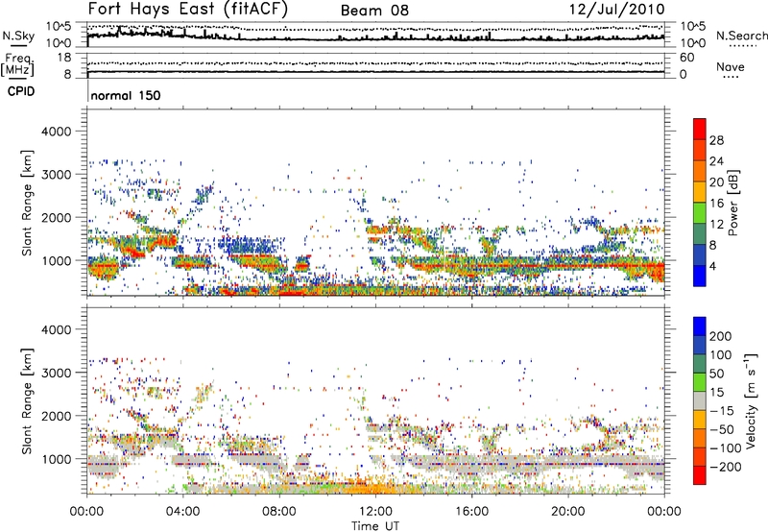The width and height of the screenshot is (768, 532).
Task: Click the 'Beam 08' label
Action: pyautogui.click(x=374, y=11)
